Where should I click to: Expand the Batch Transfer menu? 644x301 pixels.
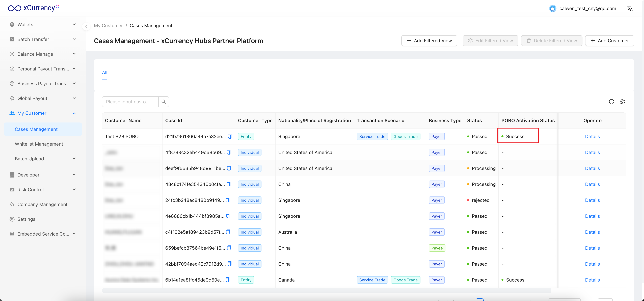click(42, 39)
